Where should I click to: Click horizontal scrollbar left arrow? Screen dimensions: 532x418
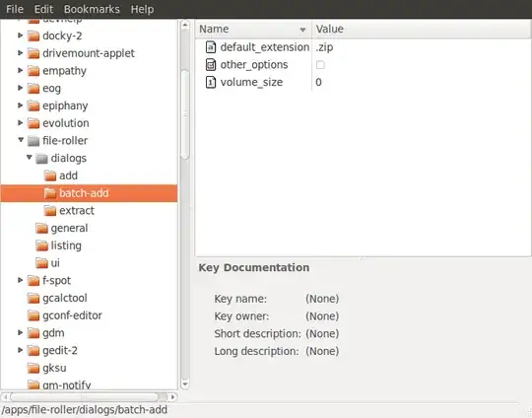click(6, 396)
